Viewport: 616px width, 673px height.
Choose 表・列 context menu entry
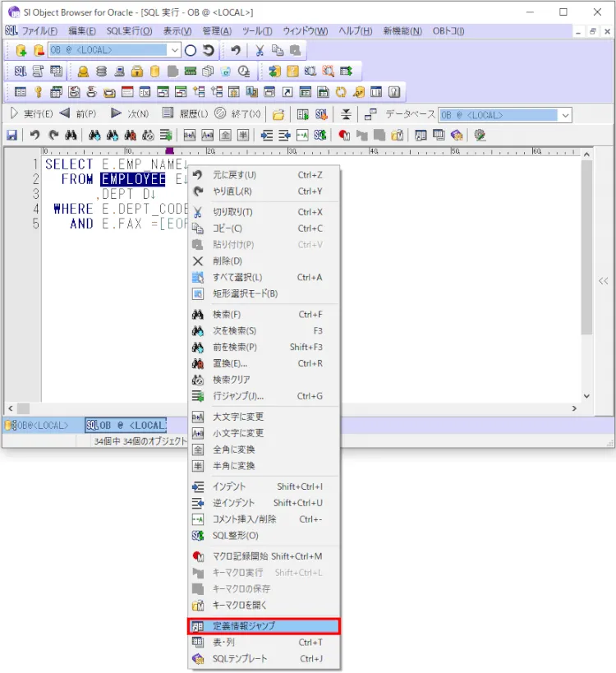click(264, 643)
